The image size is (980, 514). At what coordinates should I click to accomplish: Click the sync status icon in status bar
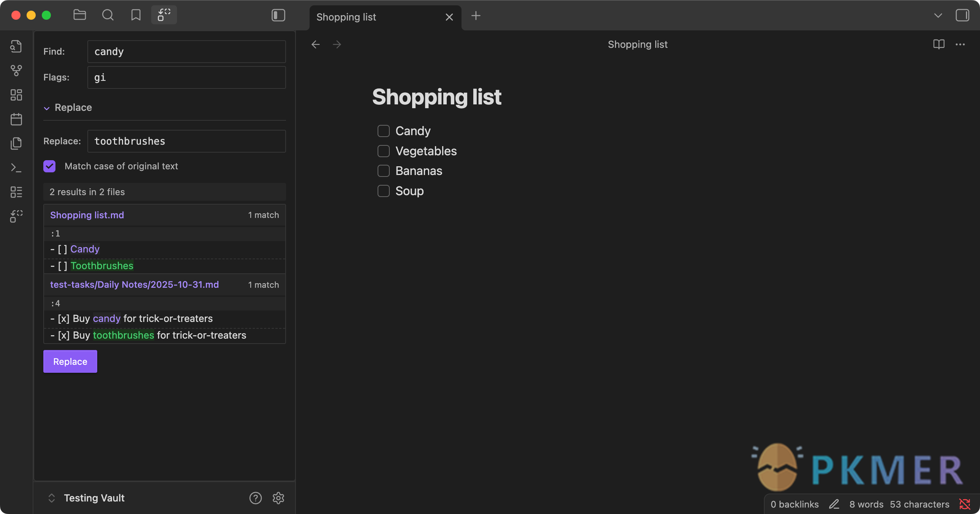[964, 504]
